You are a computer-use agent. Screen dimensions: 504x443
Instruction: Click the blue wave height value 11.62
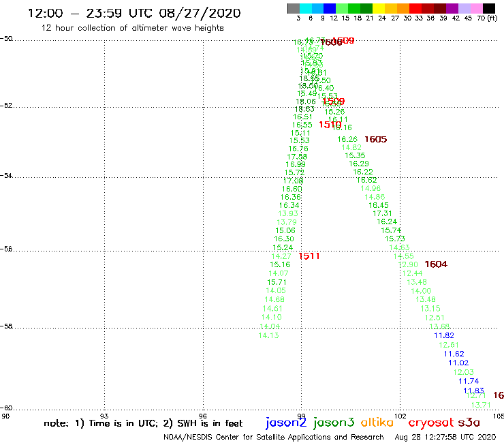[x=454, y=354]
